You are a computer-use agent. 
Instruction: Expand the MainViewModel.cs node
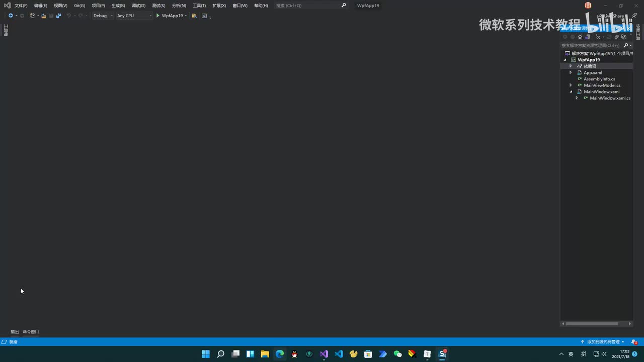pyautogui.click(x=571, y=85)
